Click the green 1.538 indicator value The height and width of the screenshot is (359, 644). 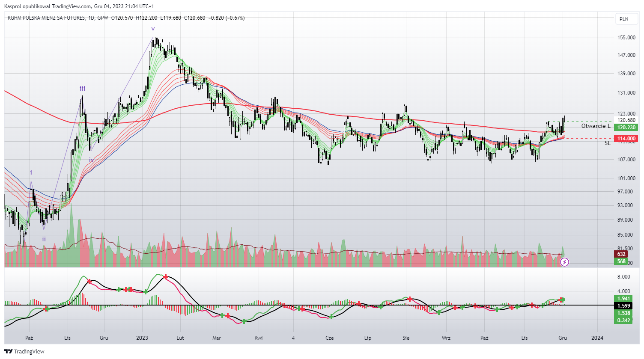coord(623,313)
